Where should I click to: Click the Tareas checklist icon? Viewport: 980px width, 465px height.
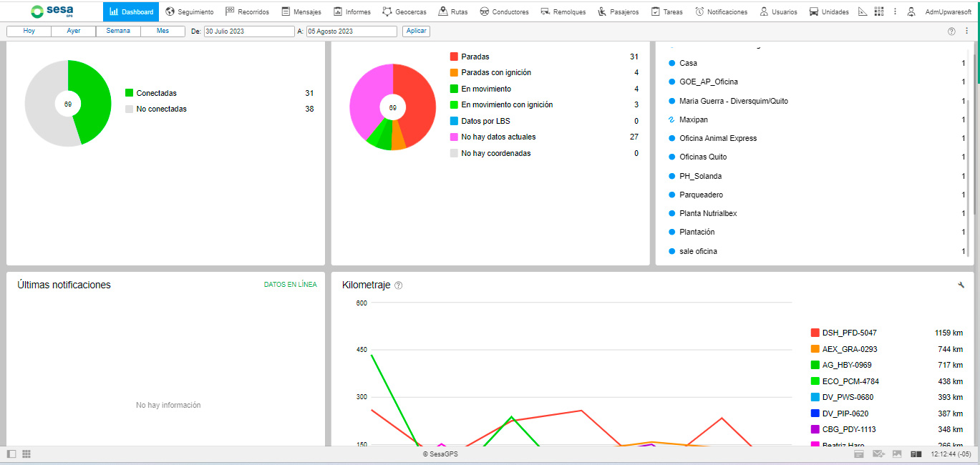coord(656,11)
